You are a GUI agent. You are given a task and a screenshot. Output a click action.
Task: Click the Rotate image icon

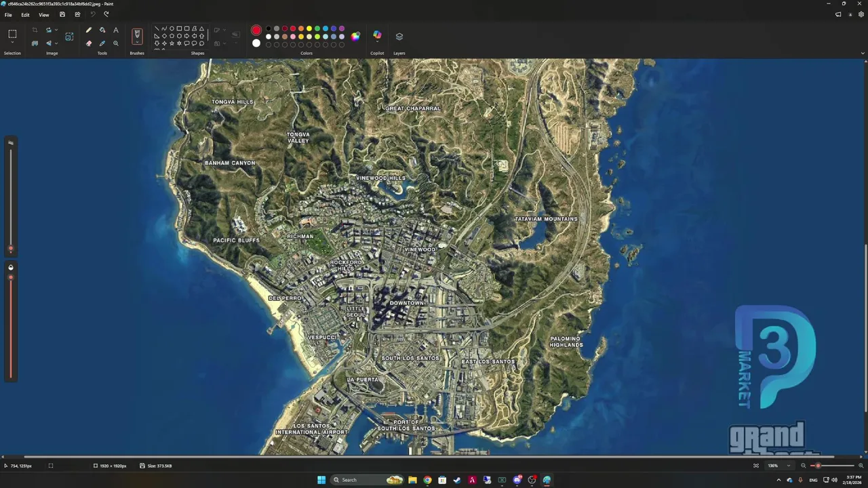point(49,30)
